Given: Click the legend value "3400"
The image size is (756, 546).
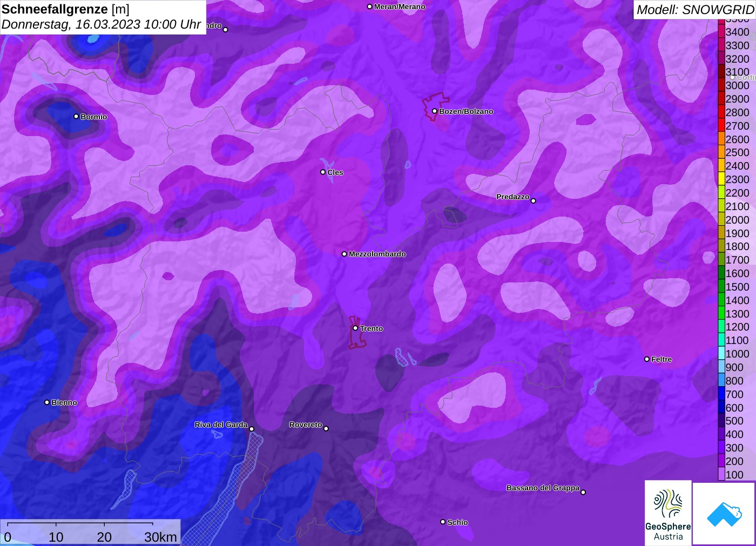Looking at the screenshot, I should 737,32.
